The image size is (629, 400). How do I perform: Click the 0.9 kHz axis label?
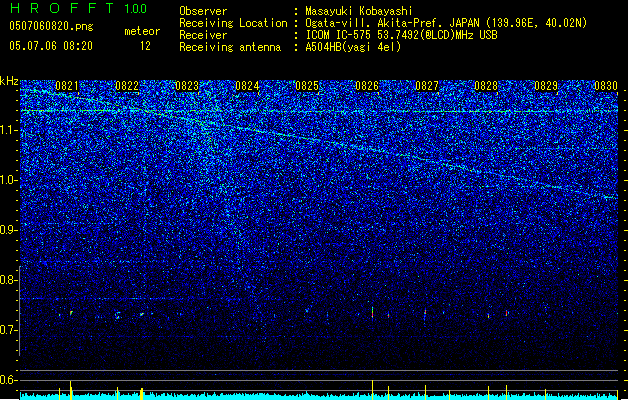pos(9,230)
